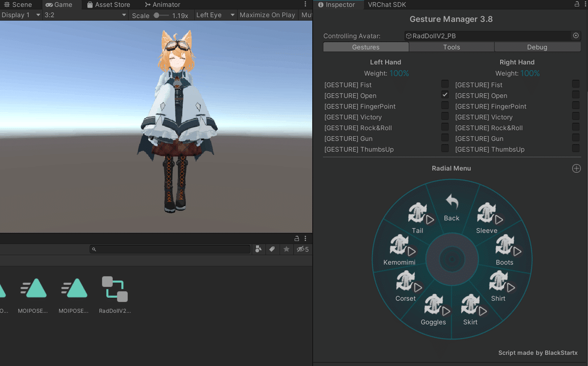Select the RadDollV2 asset thumbnail

[x=114, y=289]
